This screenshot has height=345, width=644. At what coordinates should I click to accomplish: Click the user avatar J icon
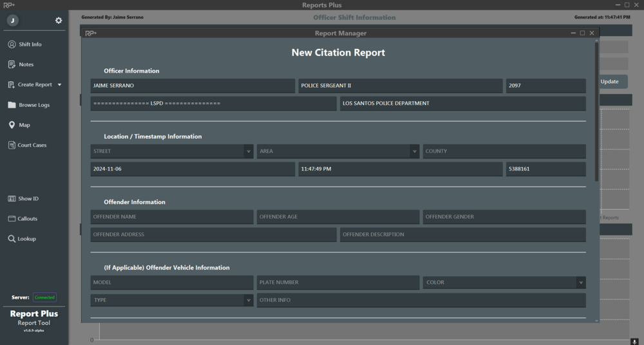click(x=12, y=21)
